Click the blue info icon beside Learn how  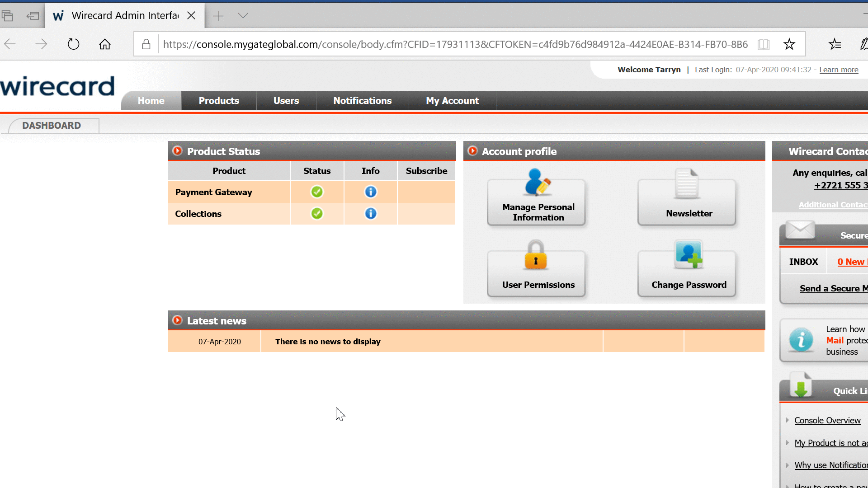(x=801, y=340)
